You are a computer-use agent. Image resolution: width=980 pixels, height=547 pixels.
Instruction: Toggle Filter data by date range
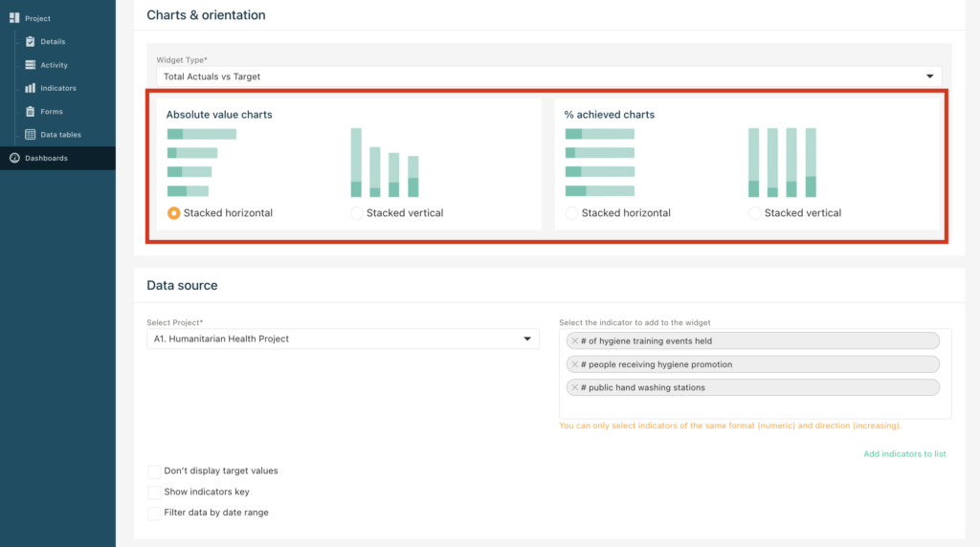(154, 513)
